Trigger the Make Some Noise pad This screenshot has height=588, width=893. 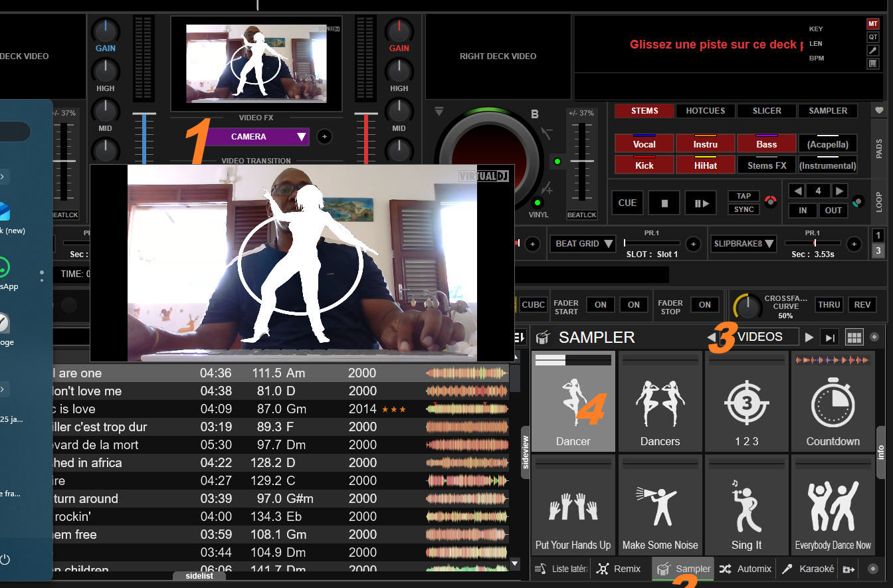(660, 504)
